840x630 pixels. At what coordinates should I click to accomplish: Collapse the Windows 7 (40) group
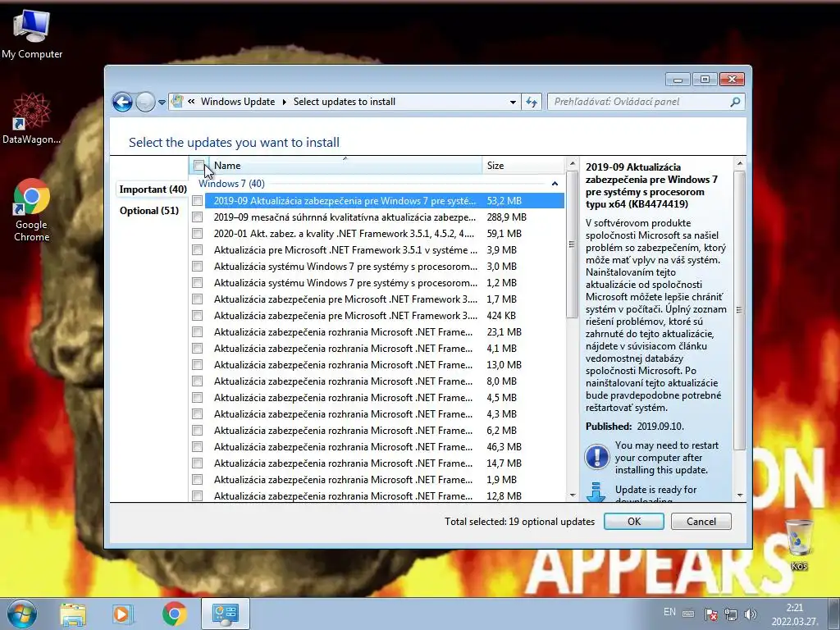click(x=555, y=184)
